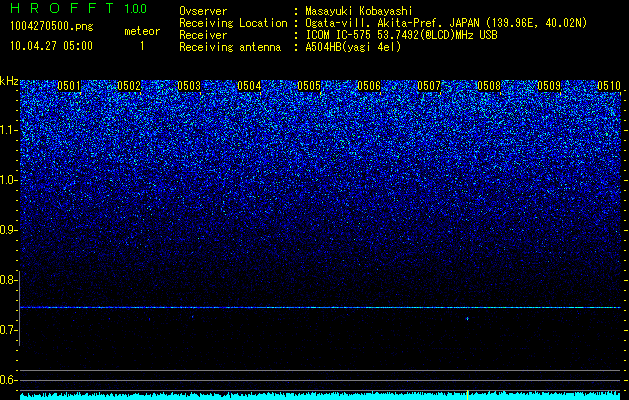Click the 0.7 kHz axis label
The image size is (629, 400).
point(8,330)
